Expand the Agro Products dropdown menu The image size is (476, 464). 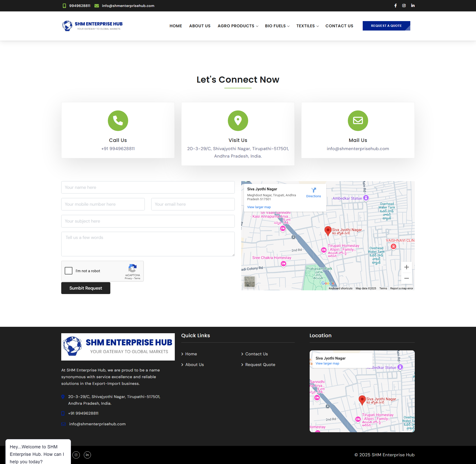[238, 26]
